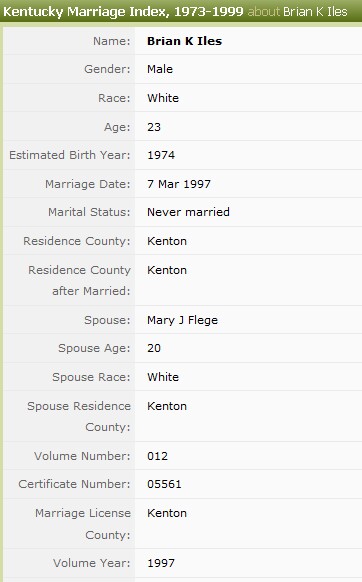The height and width of the screenshot is (582, 362).
Task: Select the Age value 23
Action: [x=154, y=127]
